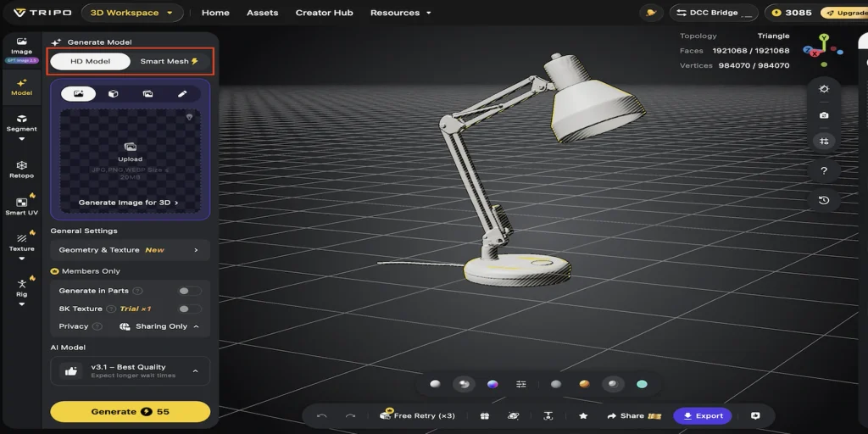868x434 pixels.
Task: Enable the 8K Texture toggle
Action: 189,309
